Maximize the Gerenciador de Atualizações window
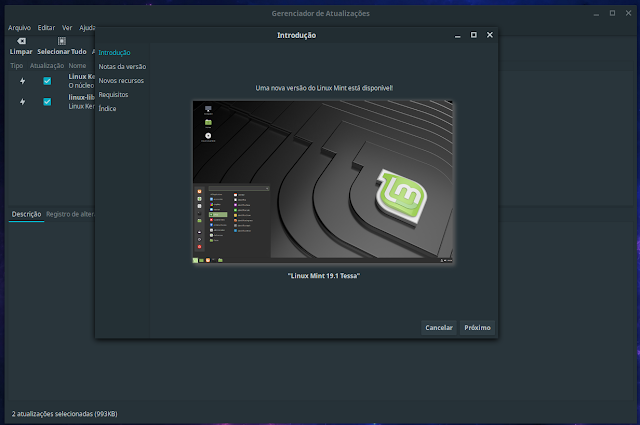Image resolution: width=640 pixels, height=425 pixels. pos(612,13)
